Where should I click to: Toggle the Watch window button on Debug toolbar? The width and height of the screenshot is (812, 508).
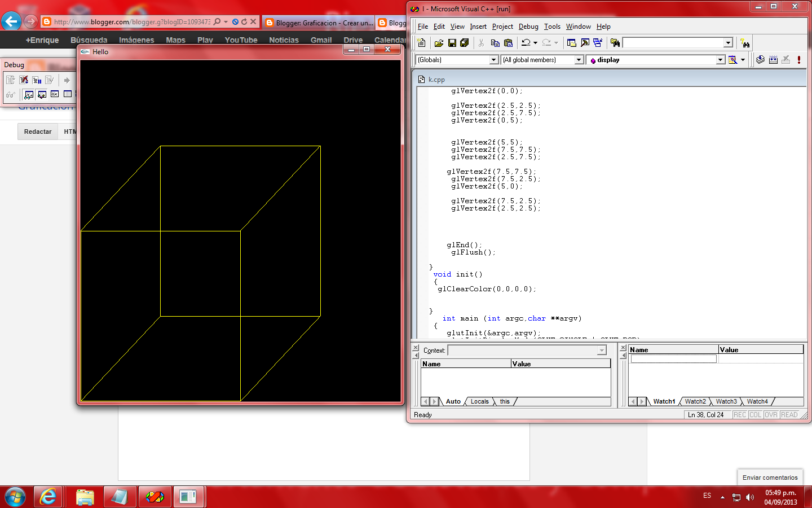point(29,94)
